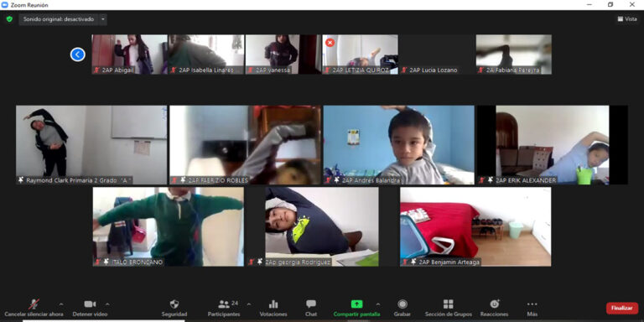
Task: Go to previous page of video thumbnails
Action: tap(78, 55)
